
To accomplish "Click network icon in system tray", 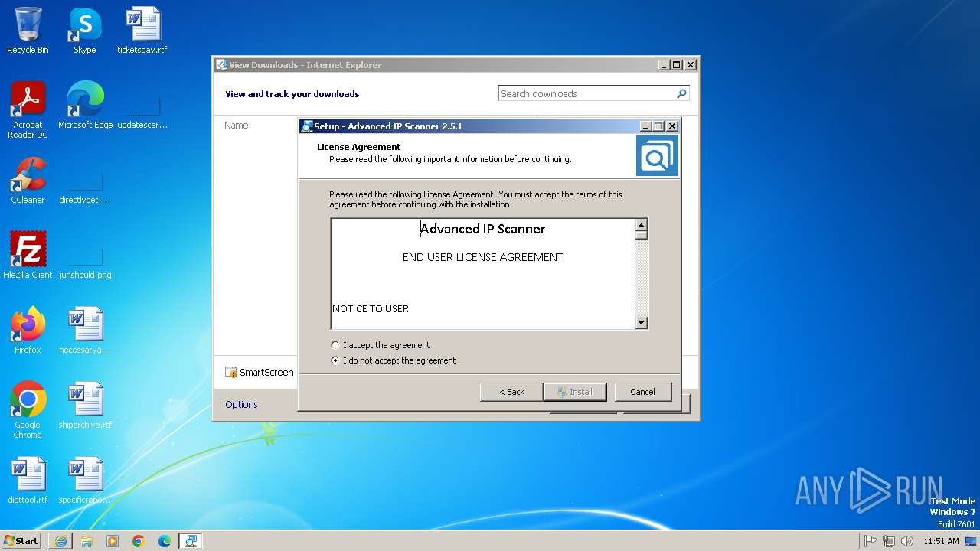I will click(889, 541).
